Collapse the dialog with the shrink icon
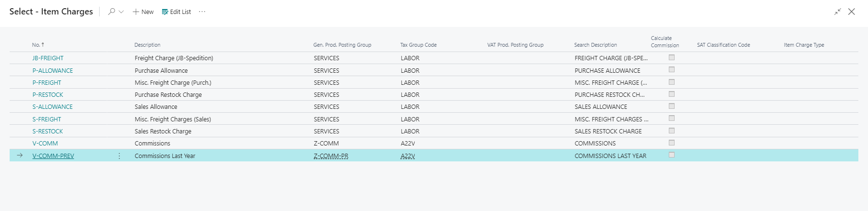The image size is (868, 211). point(838,12)
